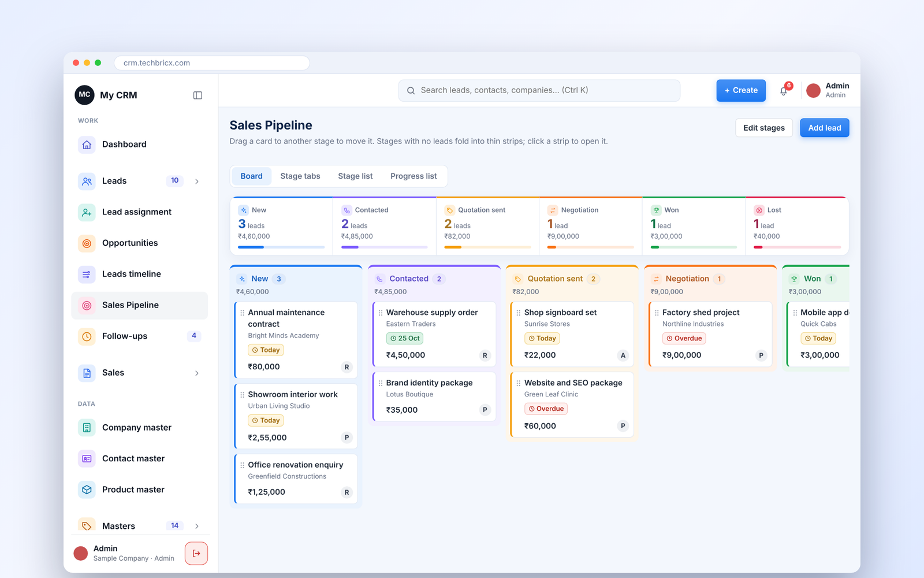
Task: Click the Admin avatar in header
Action: tap(813, 91)
